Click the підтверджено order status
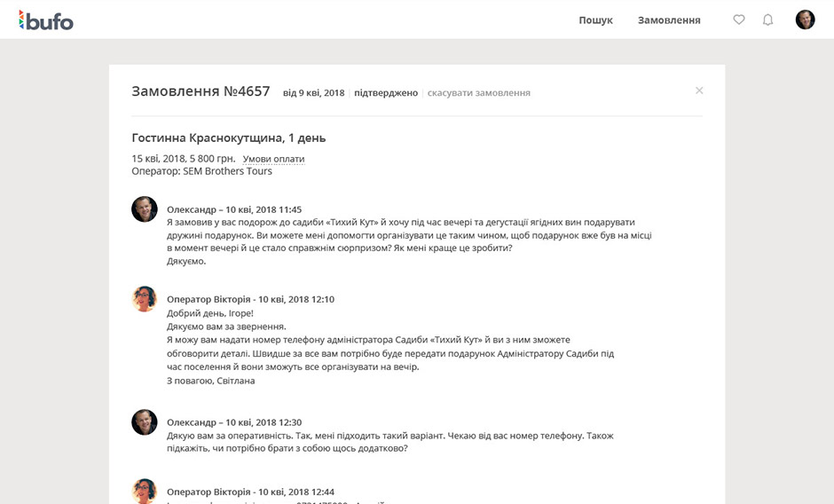 tap(386, 93)
